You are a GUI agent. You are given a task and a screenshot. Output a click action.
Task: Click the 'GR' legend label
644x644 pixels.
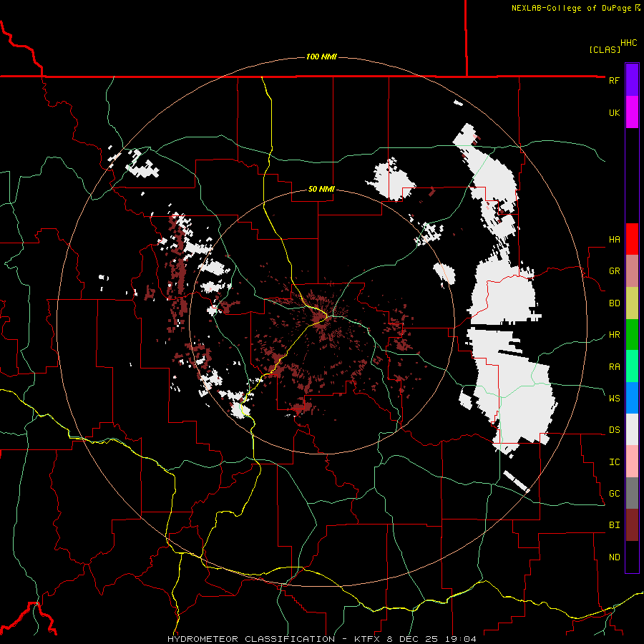pyautogui.click(x=614, y=271)
